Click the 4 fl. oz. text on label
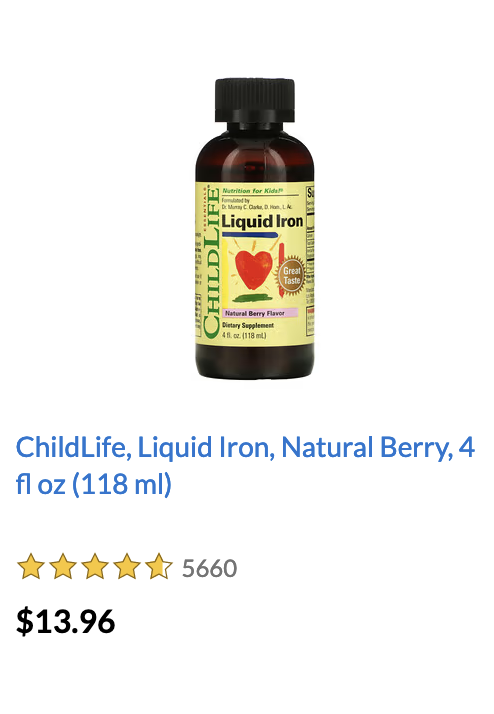The width and height of the screenshot is (494, 714). click(x=244, y=336)
